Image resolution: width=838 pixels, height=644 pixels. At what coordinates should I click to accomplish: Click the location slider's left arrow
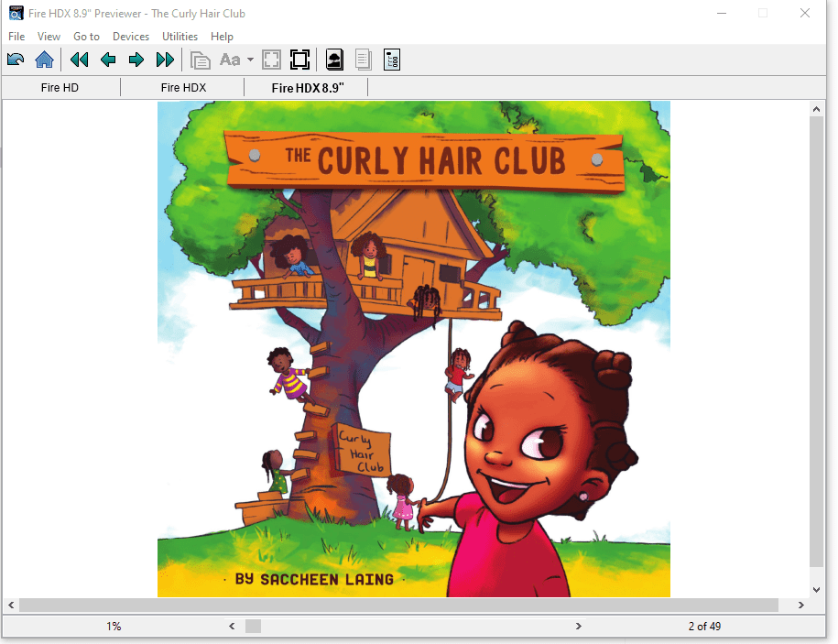[x=232, y=627]
